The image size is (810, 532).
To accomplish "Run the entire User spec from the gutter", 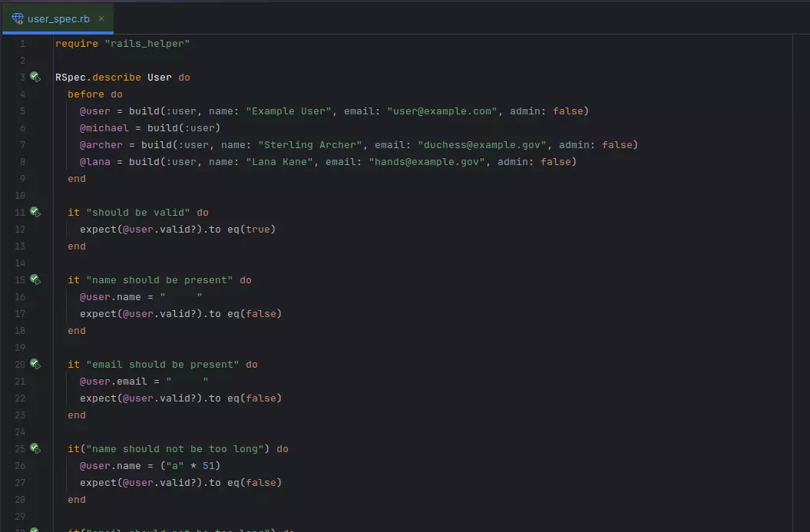I will tap(35, 77).
